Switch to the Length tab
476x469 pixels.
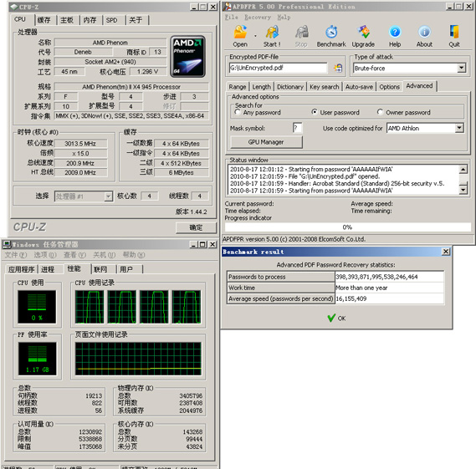[261, 87]
